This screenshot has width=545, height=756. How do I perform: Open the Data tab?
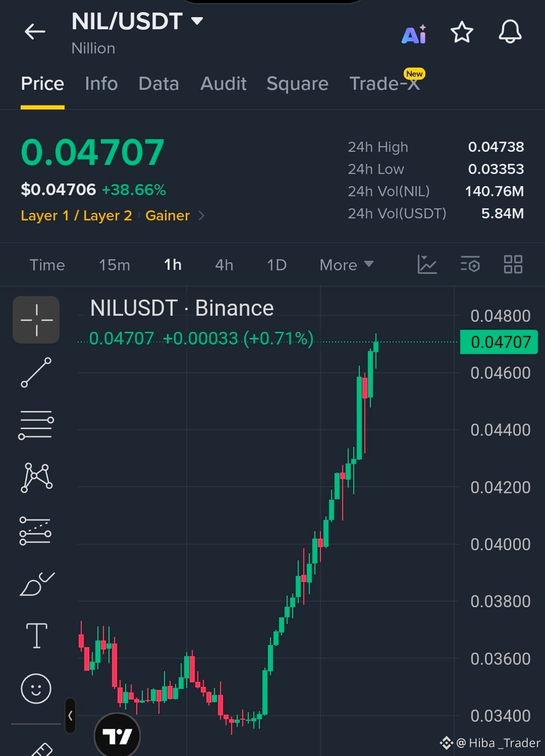[158, 84]
